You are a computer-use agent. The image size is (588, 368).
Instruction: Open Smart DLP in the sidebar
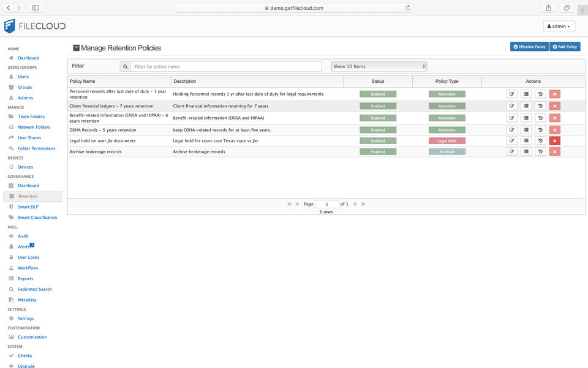point(28,207)
